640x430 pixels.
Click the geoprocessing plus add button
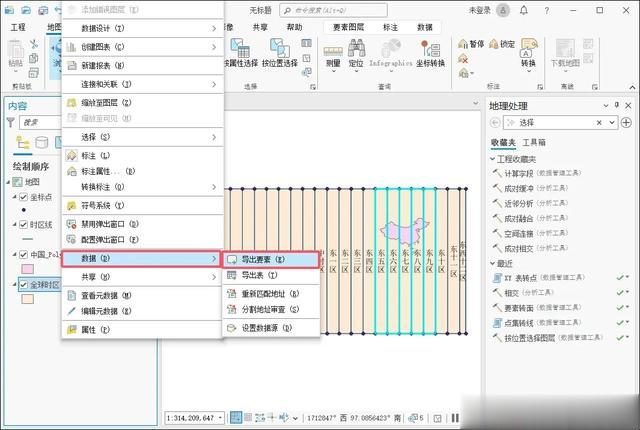point(626,122)
